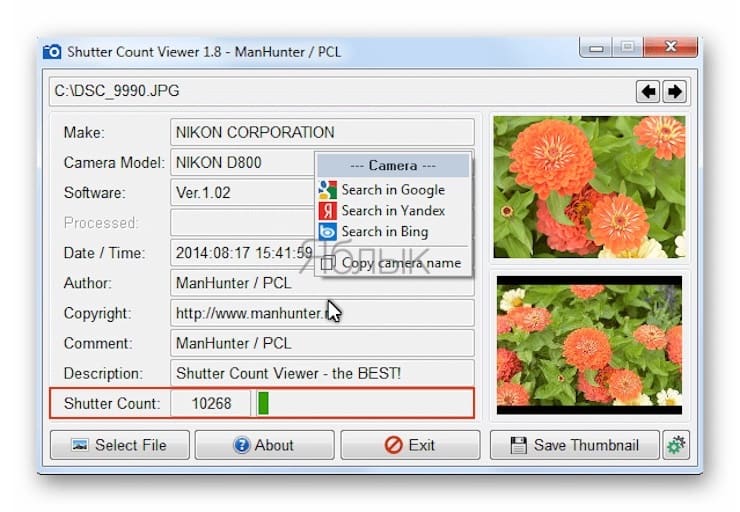This screenshot has width=740, height=512.
Task: Choose Search in Google
Action: [393, 190]
